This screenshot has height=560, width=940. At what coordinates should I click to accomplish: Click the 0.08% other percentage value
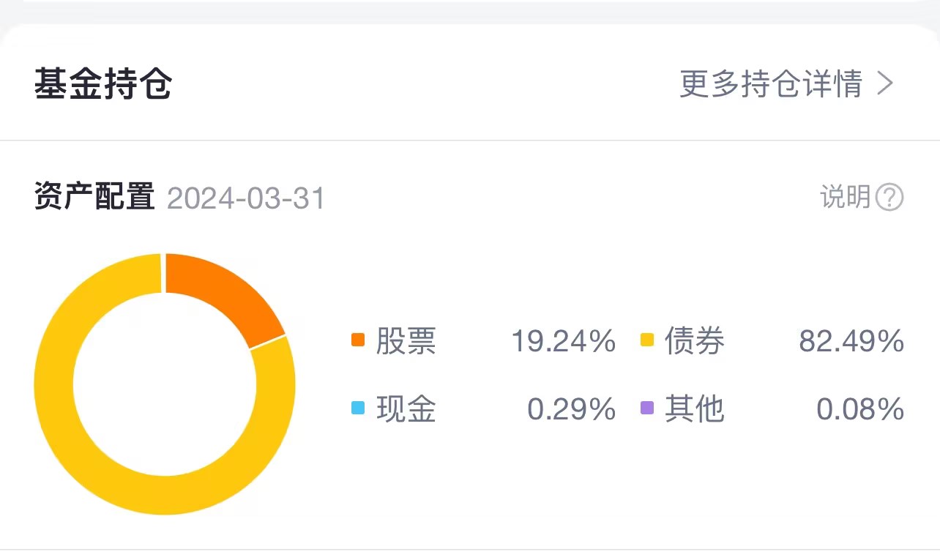pos(860,409)
